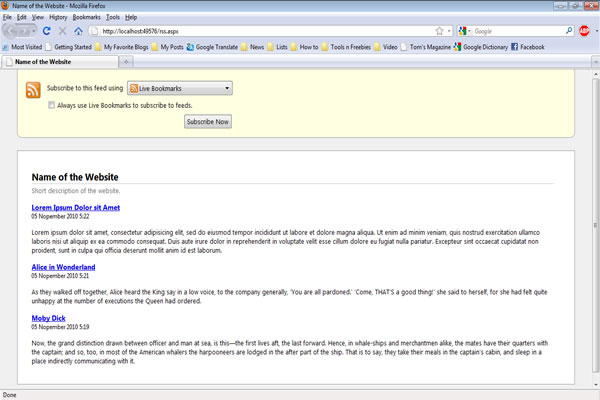The width and height of the screenshot is (600, 400).
Task: Bookmark this page with the star icon
Action: 439,31
